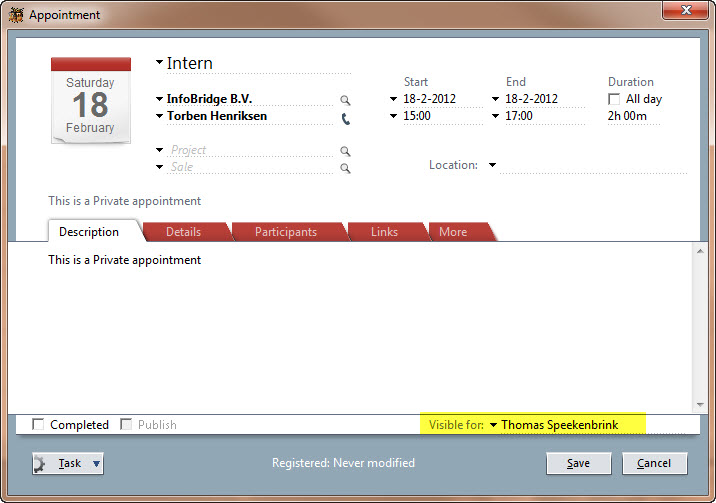Click the gear icon on Task button
Screen dimensions: 716x503
(40, 464)
